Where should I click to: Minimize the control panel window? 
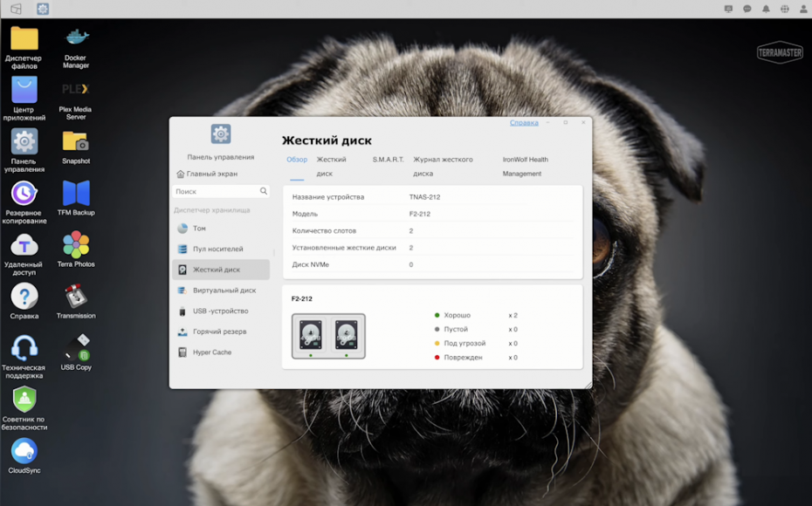pos(548,123)
